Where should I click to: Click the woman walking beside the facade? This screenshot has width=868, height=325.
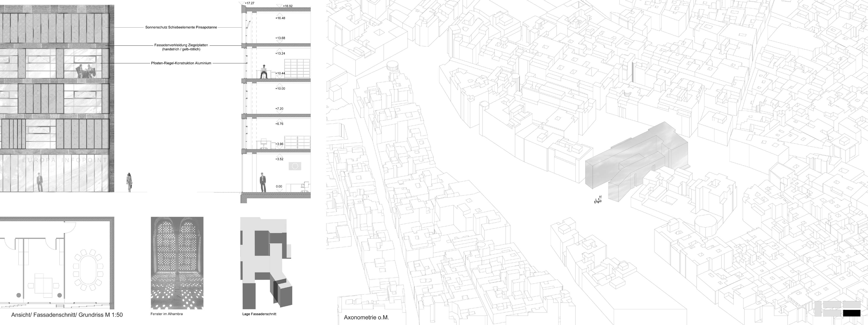click(x=129, y=182)
